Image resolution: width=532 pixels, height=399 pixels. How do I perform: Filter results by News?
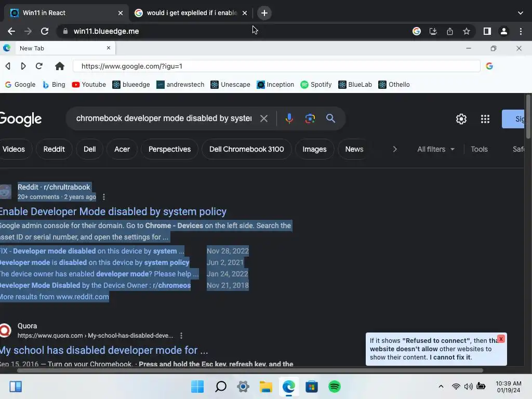[x=354, y=149]
